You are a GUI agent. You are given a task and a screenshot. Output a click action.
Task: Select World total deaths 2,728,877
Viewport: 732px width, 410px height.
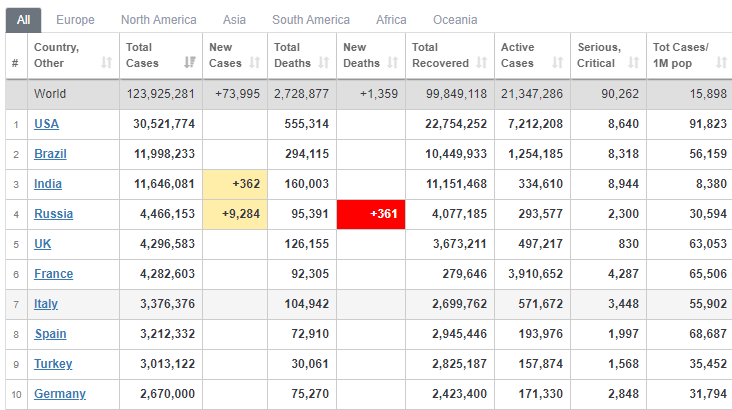302,94
